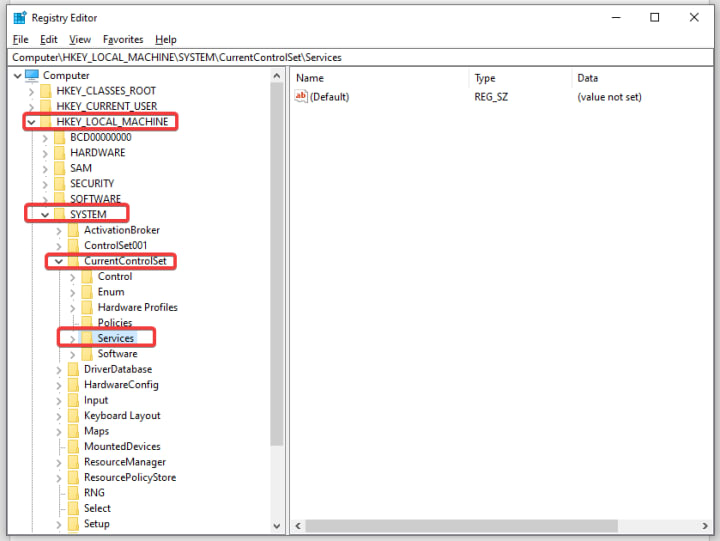This screenshot has height=541, width=720.
Task: Click the Select folder icon
Action: pyautogui.click(x=73, y=508)
